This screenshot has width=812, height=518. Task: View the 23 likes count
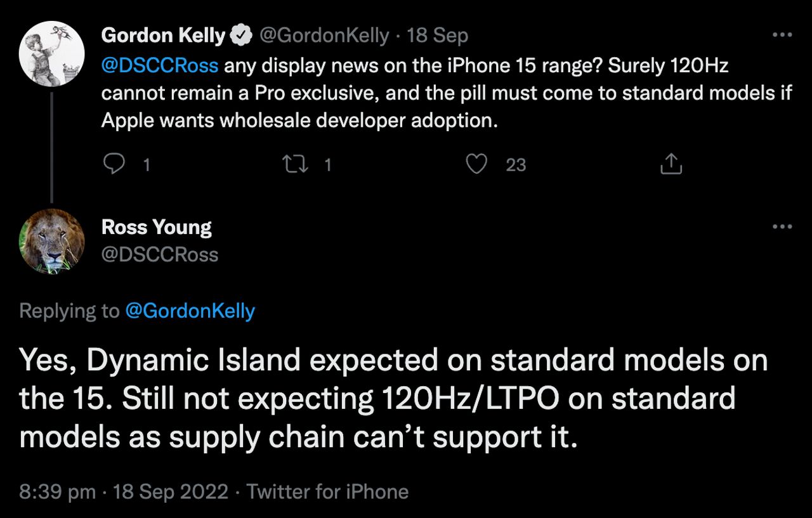[x=516, y=165]
